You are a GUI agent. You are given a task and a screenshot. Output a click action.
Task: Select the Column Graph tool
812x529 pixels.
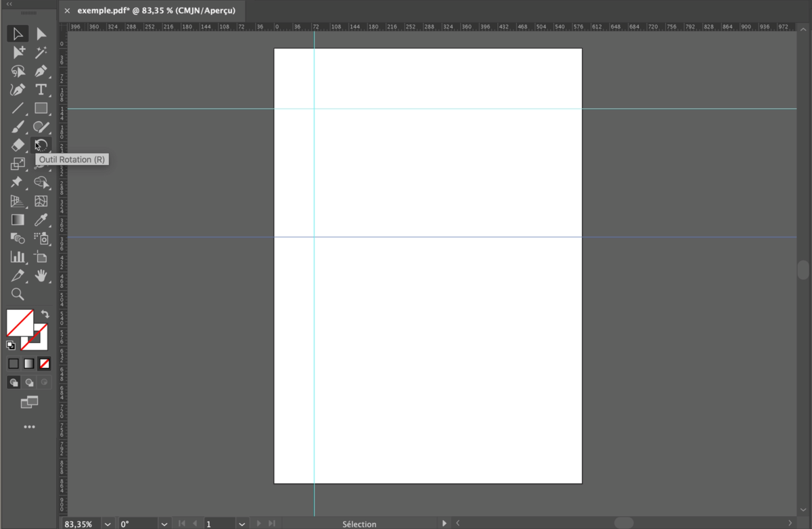click(x=18, y=256)
